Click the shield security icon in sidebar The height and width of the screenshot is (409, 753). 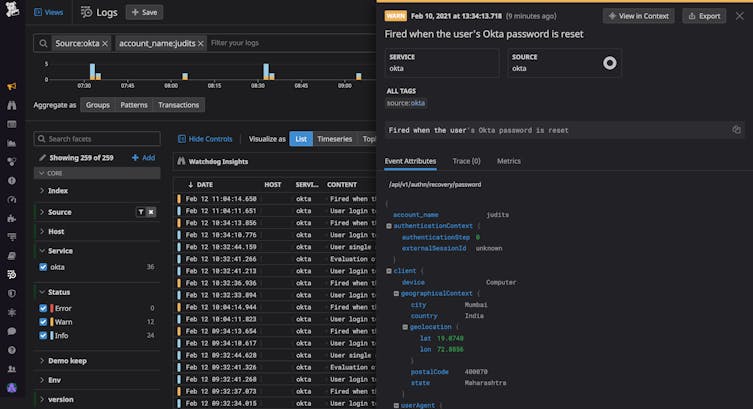11,293
